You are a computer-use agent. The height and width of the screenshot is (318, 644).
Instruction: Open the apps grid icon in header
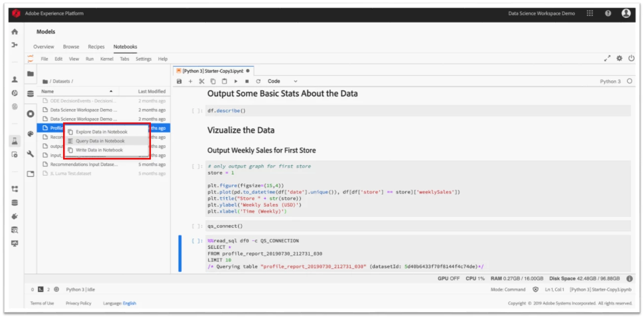[590, 13]
